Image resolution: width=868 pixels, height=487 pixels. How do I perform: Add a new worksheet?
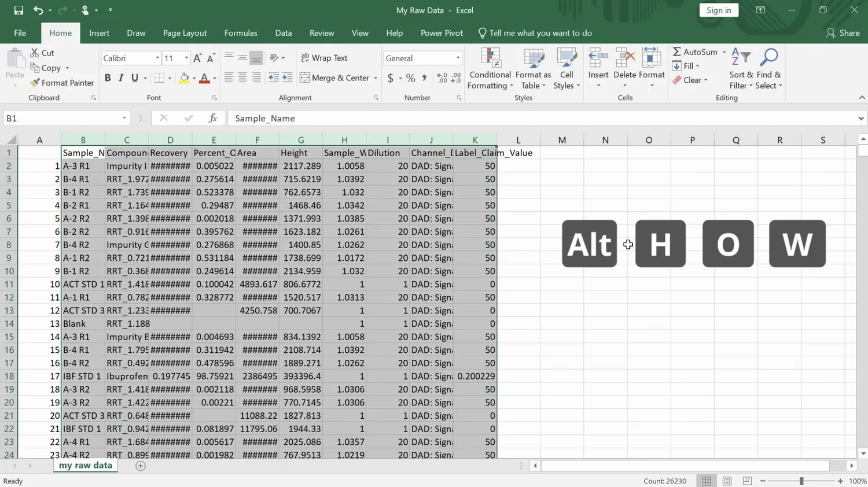(x=140, y=465)
